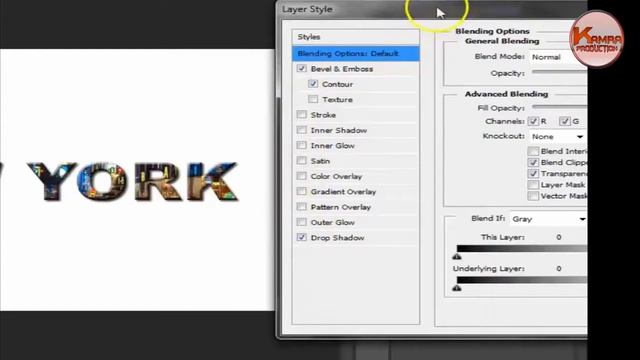Enable the Pattern Overlay checkbox
The width and height of the screenshot is (640, 360).
point(302,207)
